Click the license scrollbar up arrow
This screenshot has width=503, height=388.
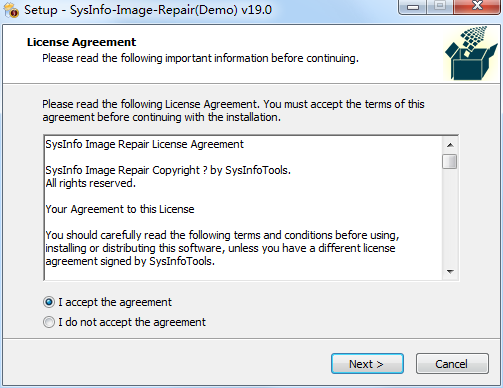450,145
